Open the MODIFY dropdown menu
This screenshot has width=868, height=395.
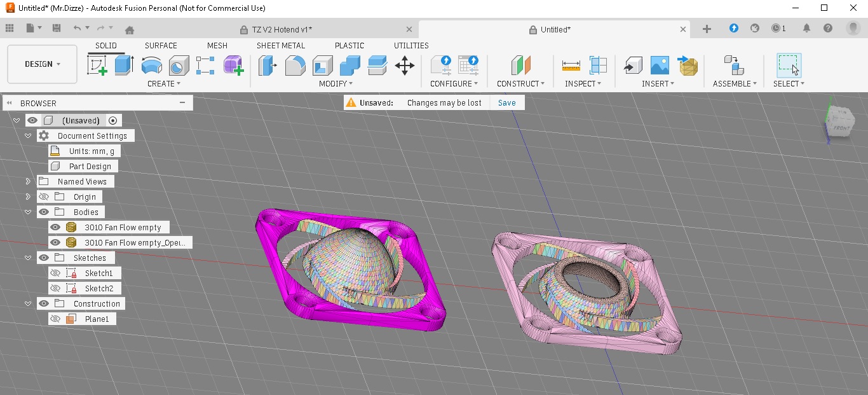[336, 84]
